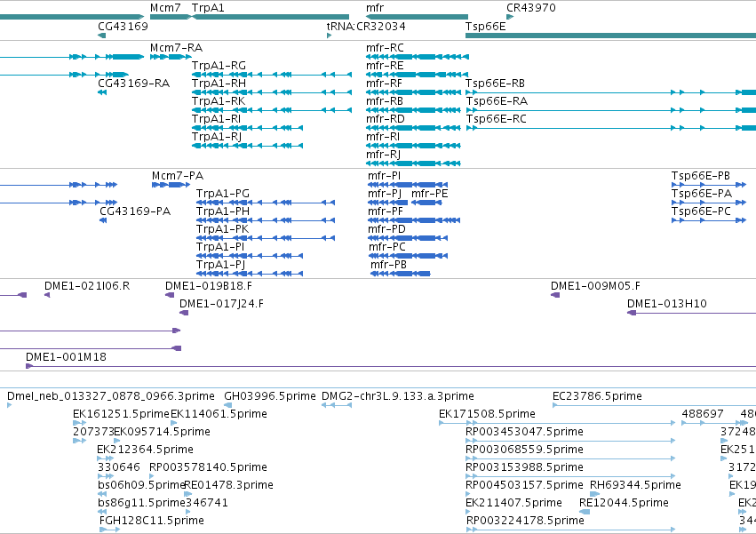Viewport: 756px width, 534px height.
Task: Click the DME1-013H10 clone label
Action: (x=667, y=304)
